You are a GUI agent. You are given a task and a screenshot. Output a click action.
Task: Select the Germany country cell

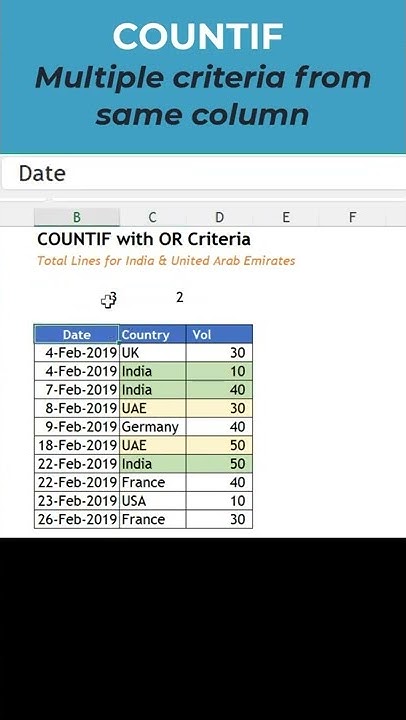pyautogui.click(x=152, y=427)
